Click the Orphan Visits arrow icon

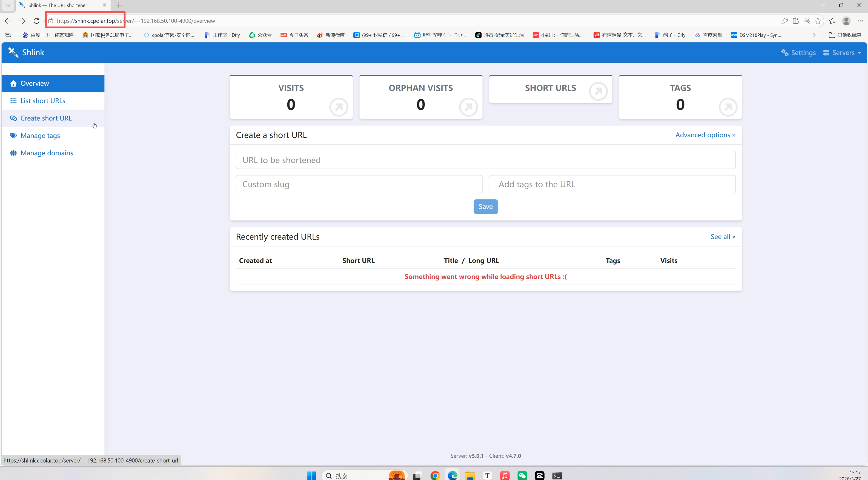(x=468, y=107)
